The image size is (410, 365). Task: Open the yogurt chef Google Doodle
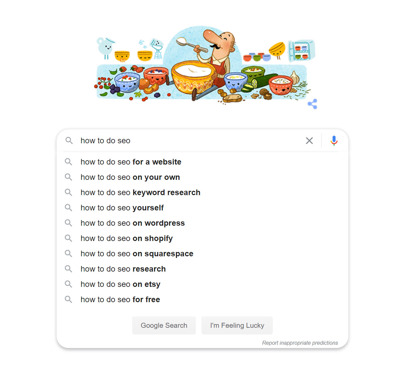[x=204, y=65]
